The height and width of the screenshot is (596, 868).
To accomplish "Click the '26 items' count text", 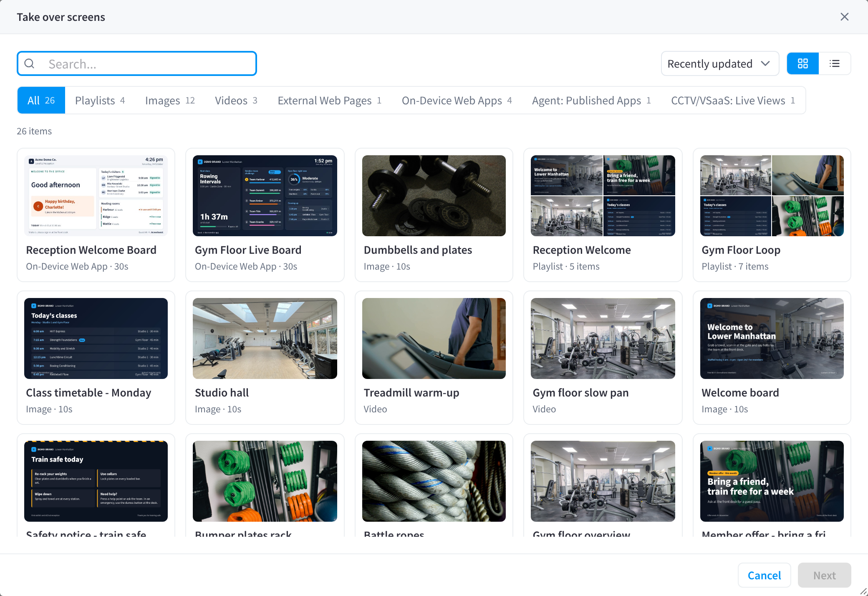I will tap(34, 131).
